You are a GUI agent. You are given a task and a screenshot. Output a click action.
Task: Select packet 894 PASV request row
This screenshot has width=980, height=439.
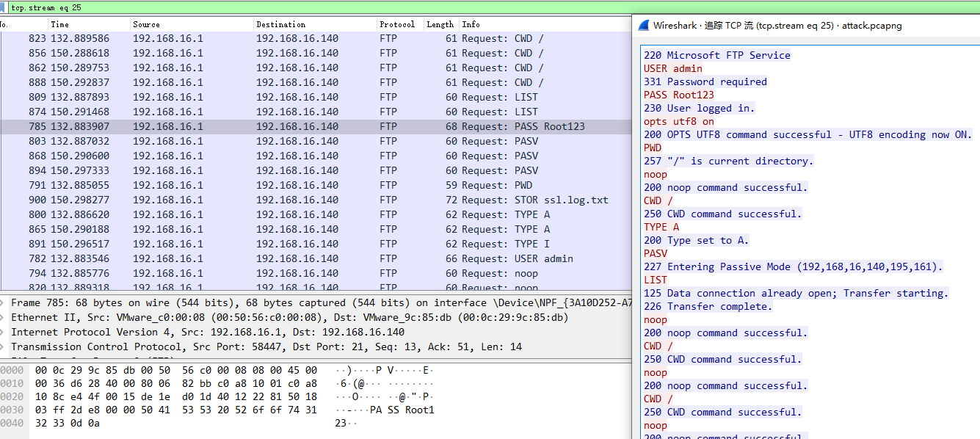[x=316, y=170]
